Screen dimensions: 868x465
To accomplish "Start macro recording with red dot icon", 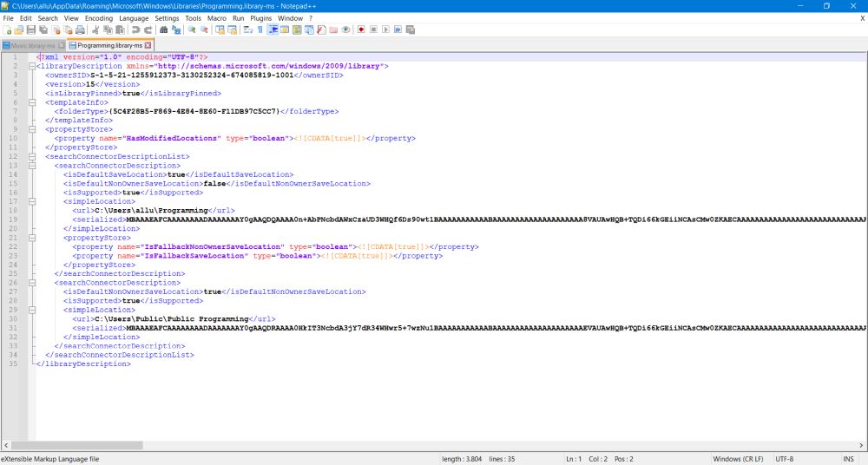I will click(361, 29).
